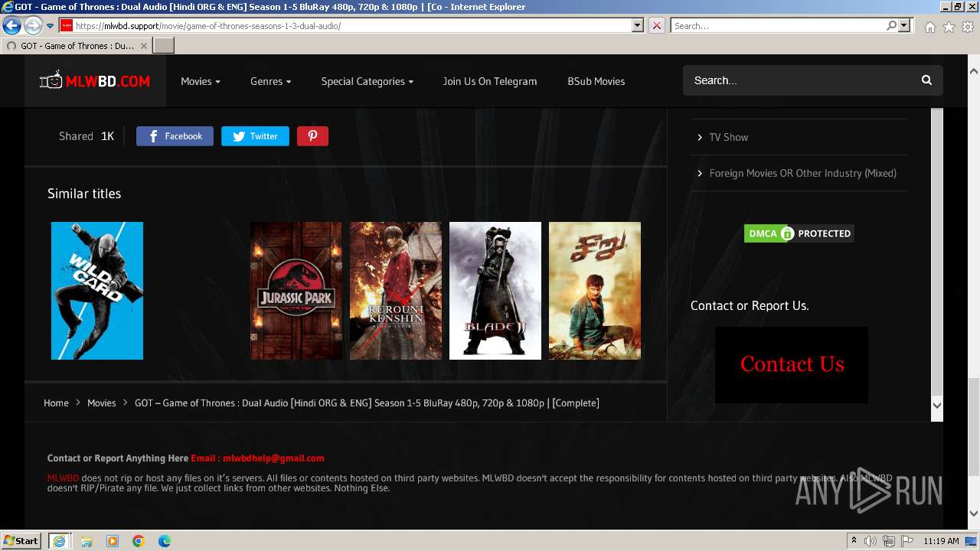980x551 pixels.
Task: Click the Action Center flag icon
Action: pyautogui.click(x=908, y=541)
